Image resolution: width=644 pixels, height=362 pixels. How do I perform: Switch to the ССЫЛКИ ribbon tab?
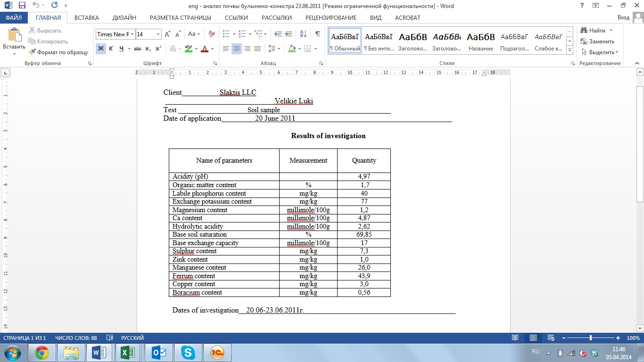pos(236,18)
